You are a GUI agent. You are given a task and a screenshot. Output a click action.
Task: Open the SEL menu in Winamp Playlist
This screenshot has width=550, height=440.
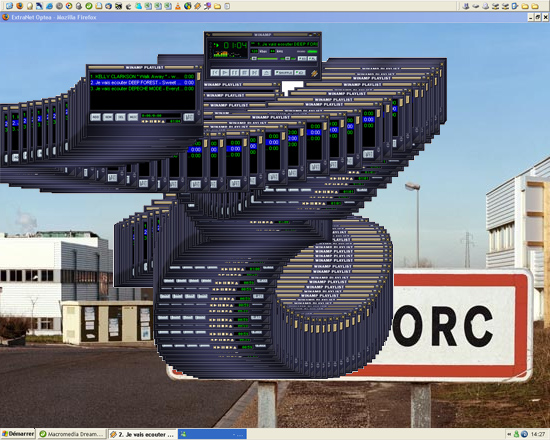(120, 117)
